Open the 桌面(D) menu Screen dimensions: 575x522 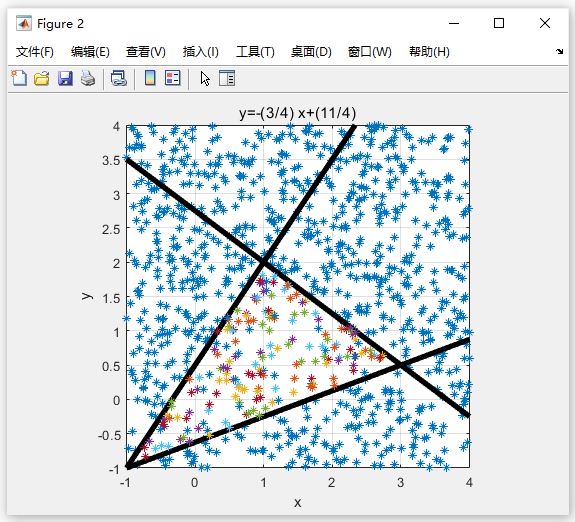coord(311,52)
